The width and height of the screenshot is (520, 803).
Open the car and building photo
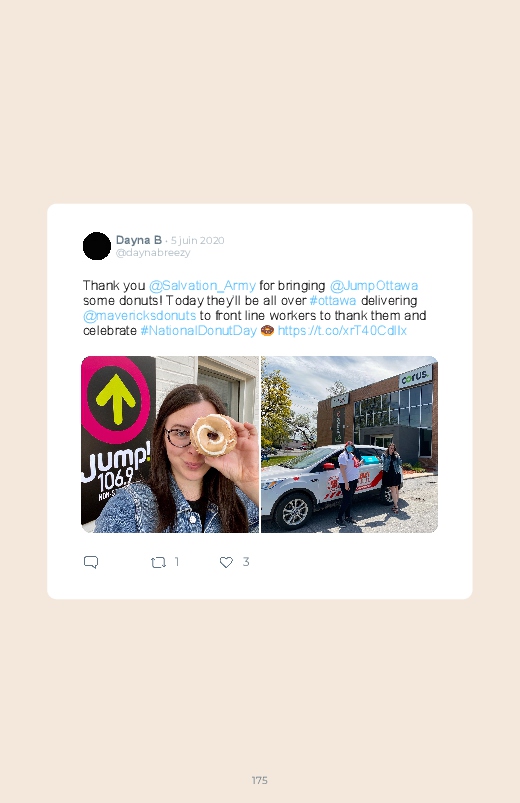point(349,444)
